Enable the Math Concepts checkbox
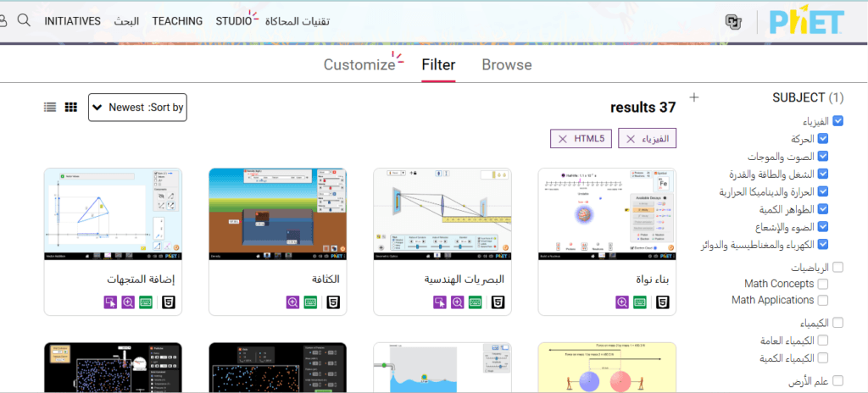 [823, 284]
